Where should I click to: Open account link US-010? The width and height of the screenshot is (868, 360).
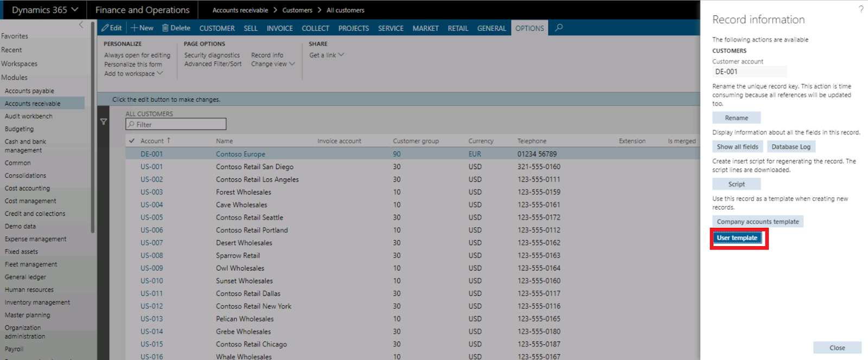tap(151, 281)
